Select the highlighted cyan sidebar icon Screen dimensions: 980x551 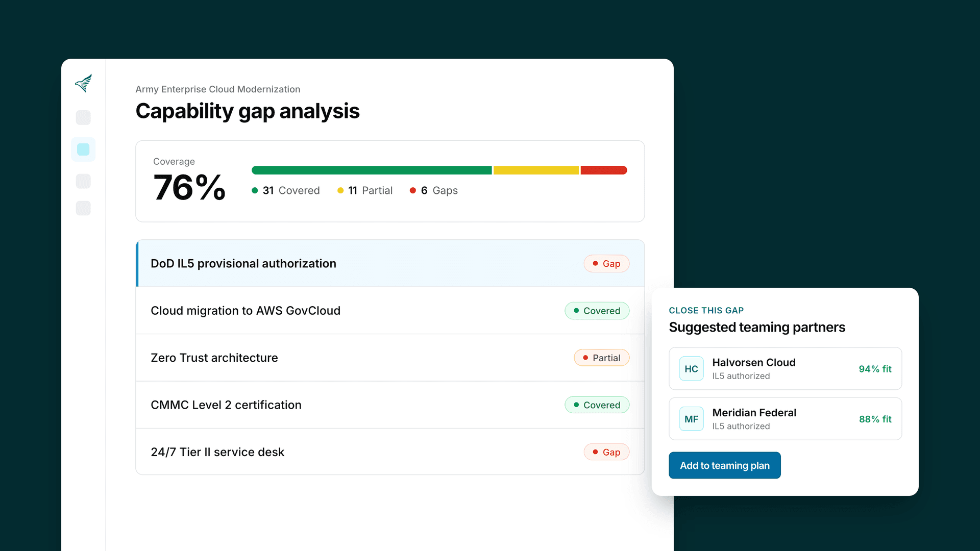(83, 149)
